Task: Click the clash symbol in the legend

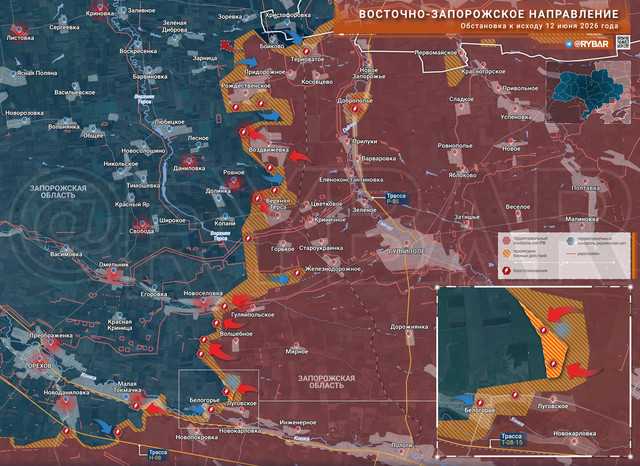Action: pyautogui.click(x=506, y=270)
